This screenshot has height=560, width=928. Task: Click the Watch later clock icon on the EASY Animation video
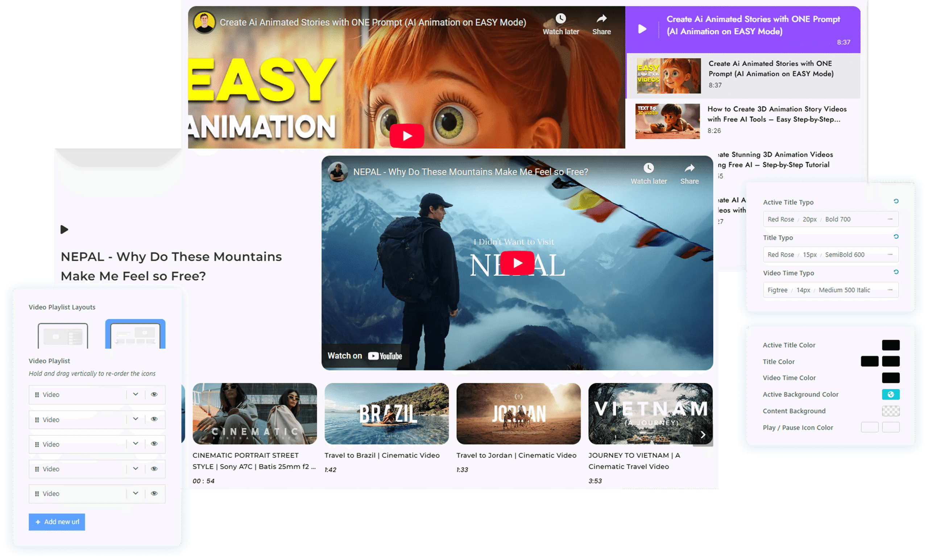(560, 19)
